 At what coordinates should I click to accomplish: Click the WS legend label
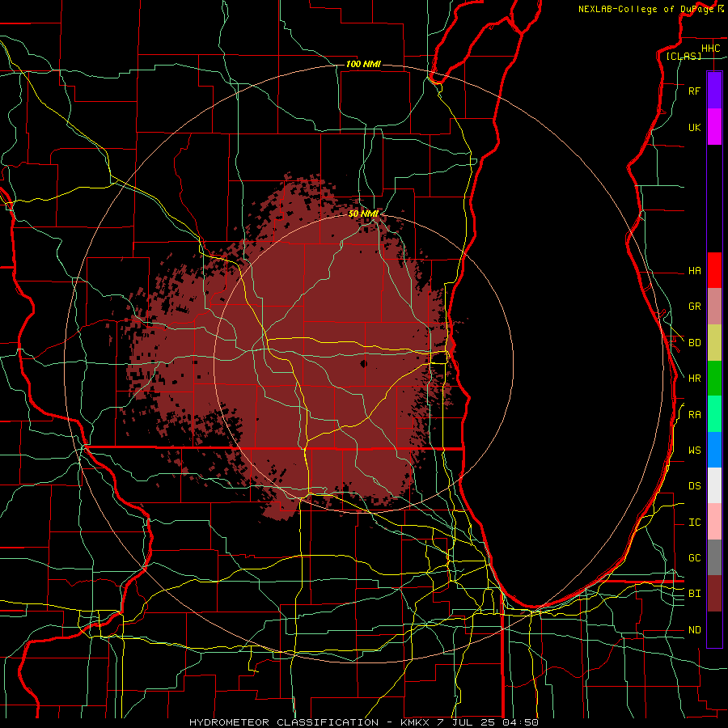694,450
